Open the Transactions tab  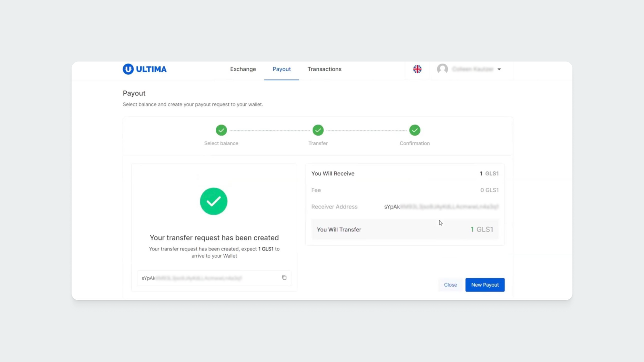pyautogui.click(x=324, y=69)
